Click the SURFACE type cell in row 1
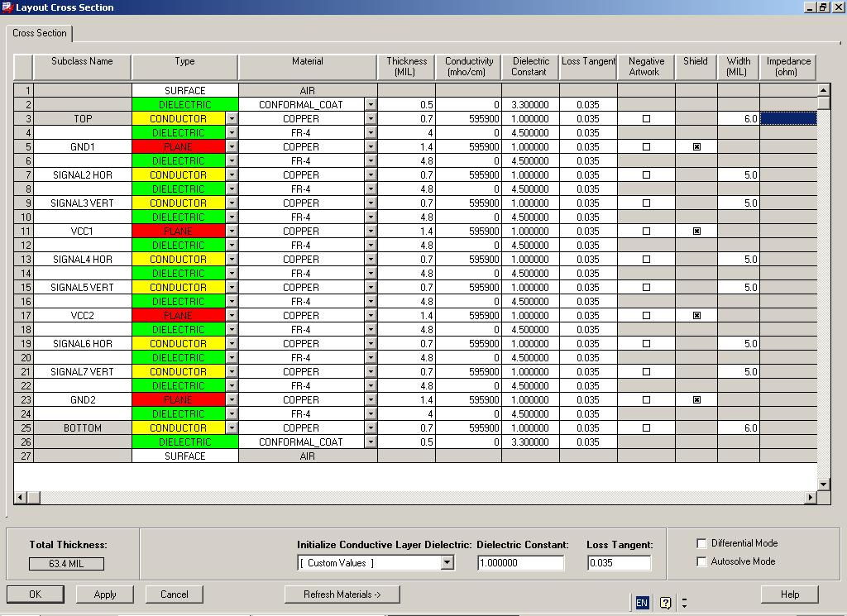This screenshot has height=616, width=847. 184,91
